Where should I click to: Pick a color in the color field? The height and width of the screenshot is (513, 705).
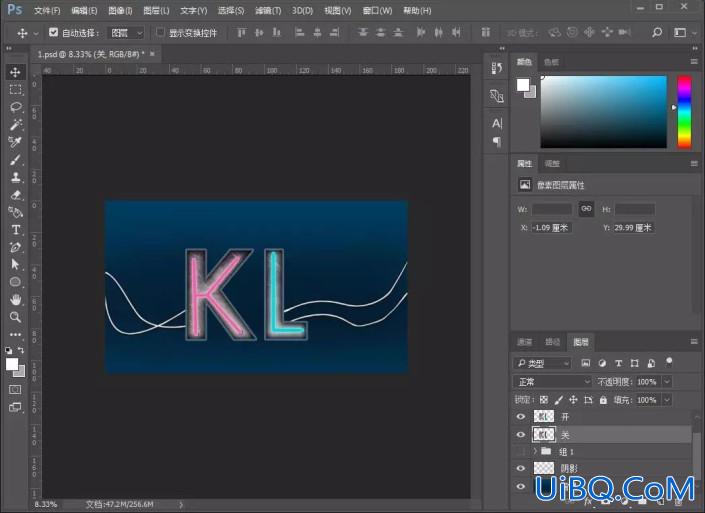(603, 112)
